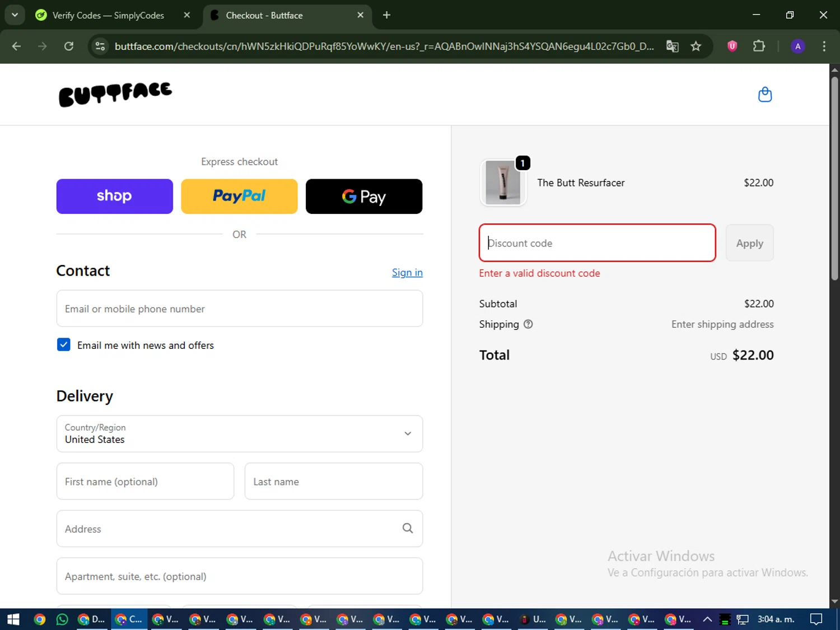Click the scrollbar down arrow
The image size is (840, 630).
point(834,602)
